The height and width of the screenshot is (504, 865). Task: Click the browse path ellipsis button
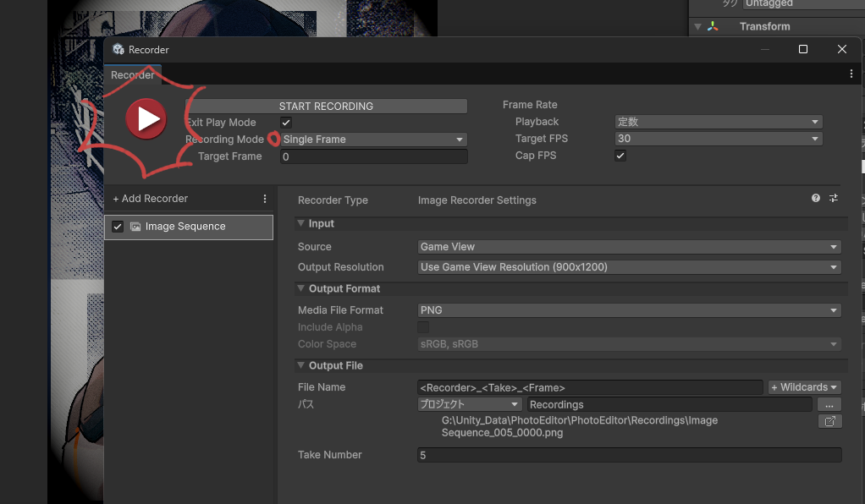point(829,404)
